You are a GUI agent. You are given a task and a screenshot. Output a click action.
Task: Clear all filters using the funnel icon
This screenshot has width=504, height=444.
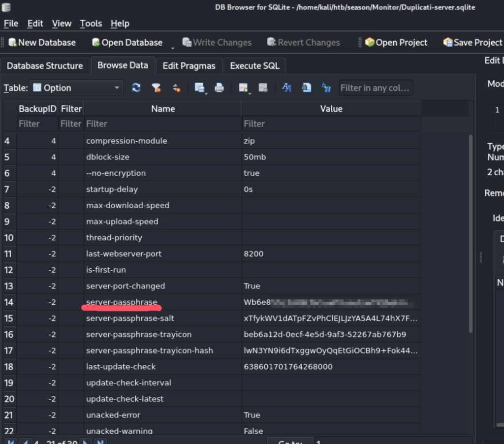point(156,88)
